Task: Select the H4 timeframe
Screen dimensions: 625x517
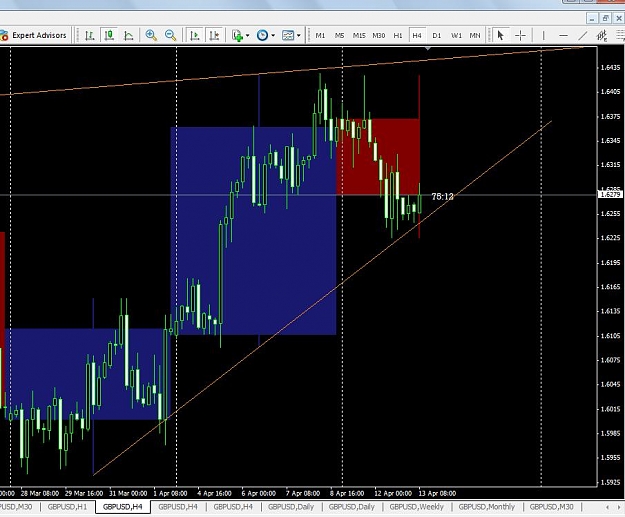Action: 417,35
